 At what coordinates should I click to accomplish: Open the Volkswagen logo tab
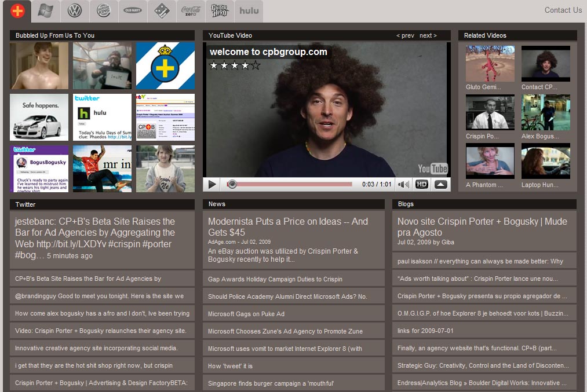(x=75, y=11)
